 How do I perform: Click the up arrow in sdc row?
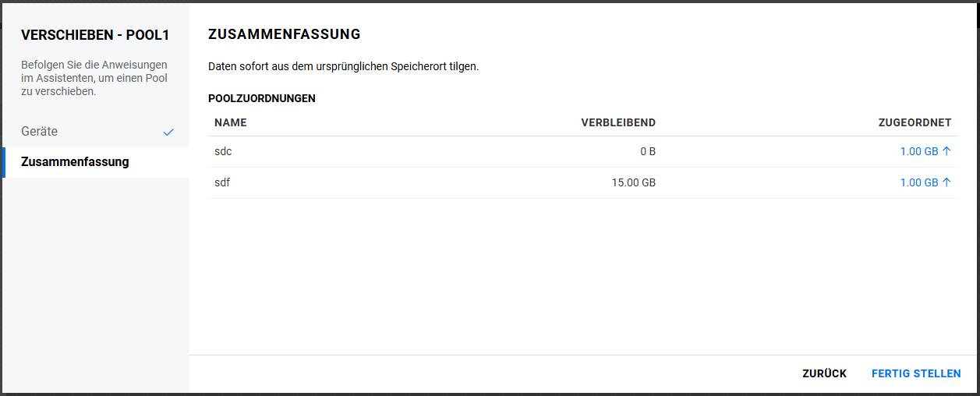(x=947, y=151)
